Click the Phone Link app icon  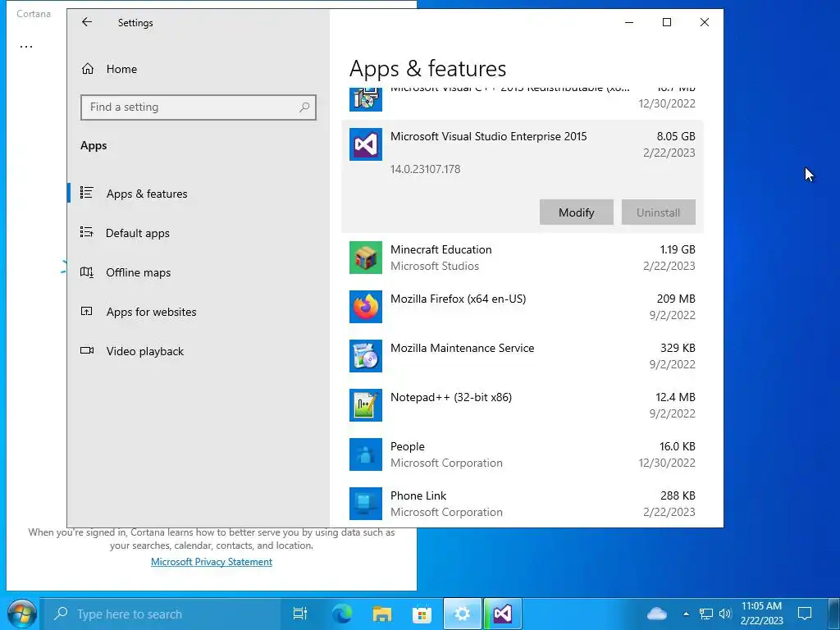click(366, 504)
